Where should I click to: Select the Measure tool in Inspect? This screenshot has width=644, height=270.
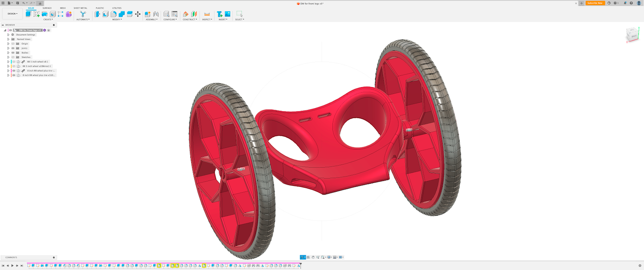click(x=207, y=14)
